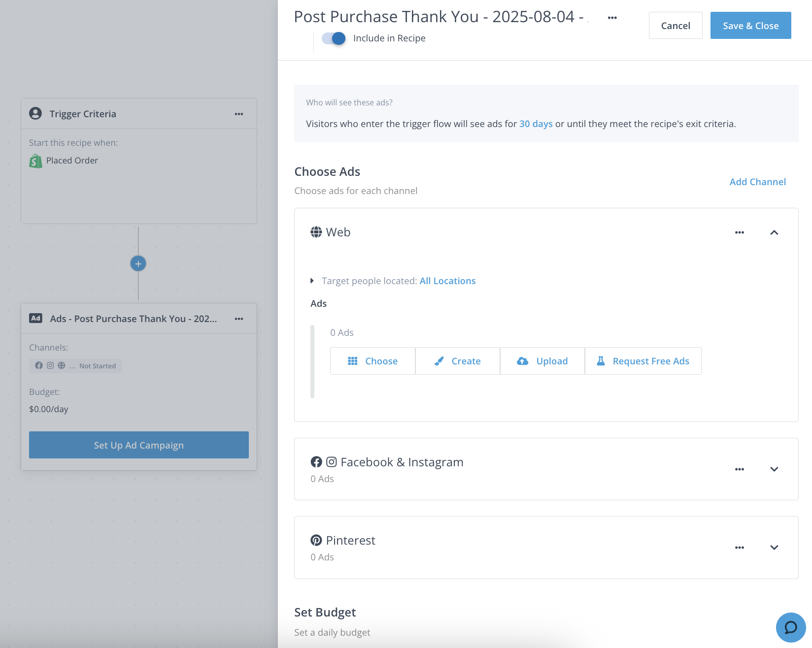Click the plus icon to add a step

[x=138, y=264]
